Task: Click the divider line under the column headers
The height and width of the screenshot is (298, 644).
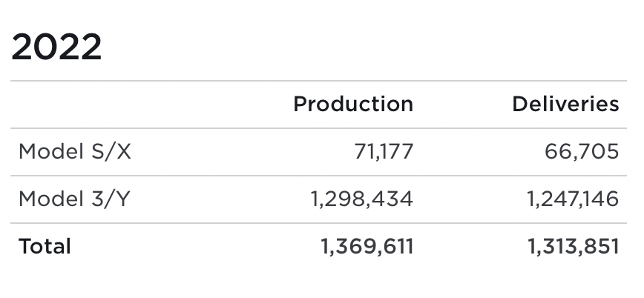Action: click(x=319, y=128)
